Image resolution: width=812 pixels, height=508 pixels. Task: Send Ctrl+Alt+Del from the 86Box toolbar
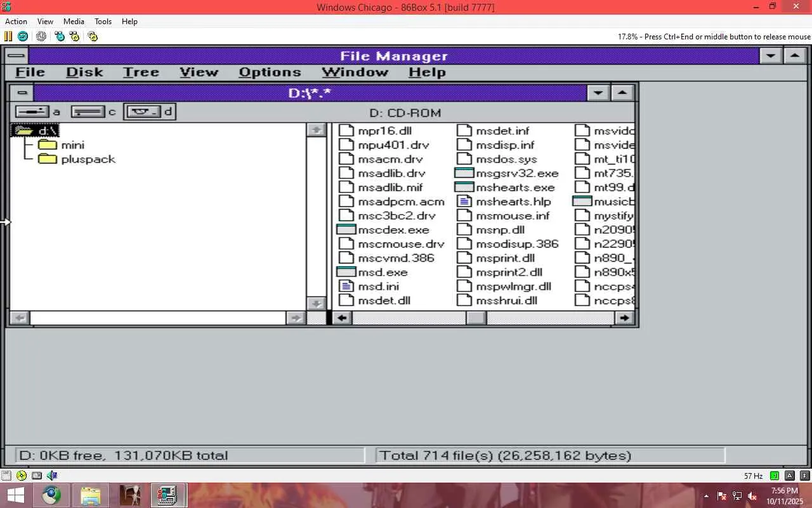pyautogui.click(x=60, y=36)
